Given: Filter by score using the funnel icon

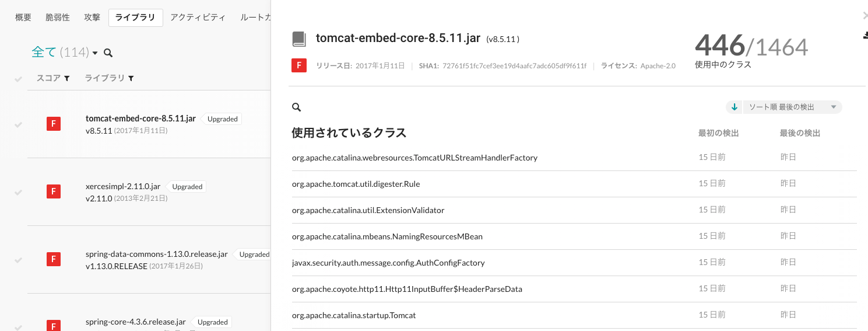Looking at the screenshot, I should tap(67, 78).
